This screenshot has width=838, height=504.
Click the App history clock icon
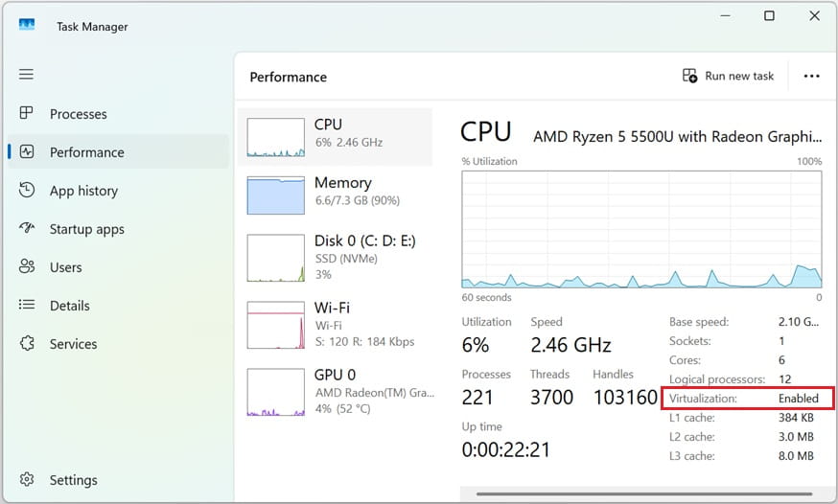click(x=27, y=190)
